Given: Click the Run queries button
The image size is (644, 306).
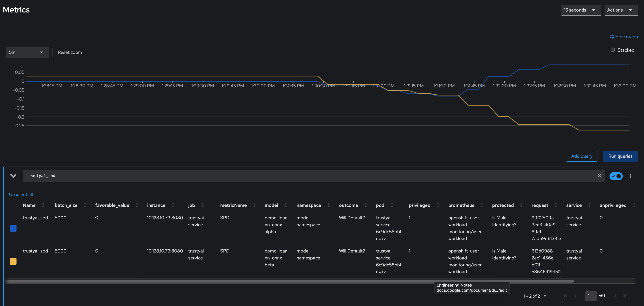Looking at the screenshot, I should pyautogui.click(x=620, y=156).
